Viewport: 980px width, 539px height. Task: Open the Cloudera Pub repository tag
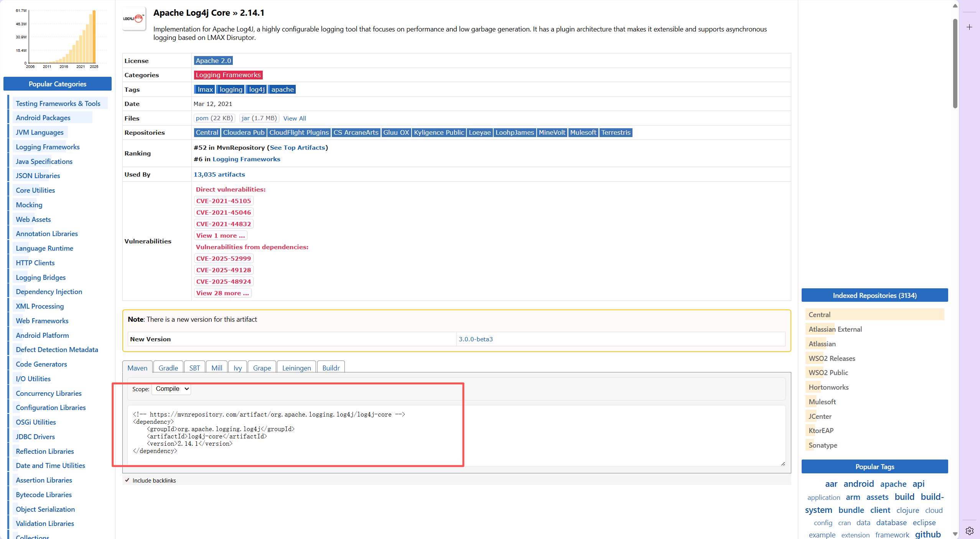[x=244, y=132]
